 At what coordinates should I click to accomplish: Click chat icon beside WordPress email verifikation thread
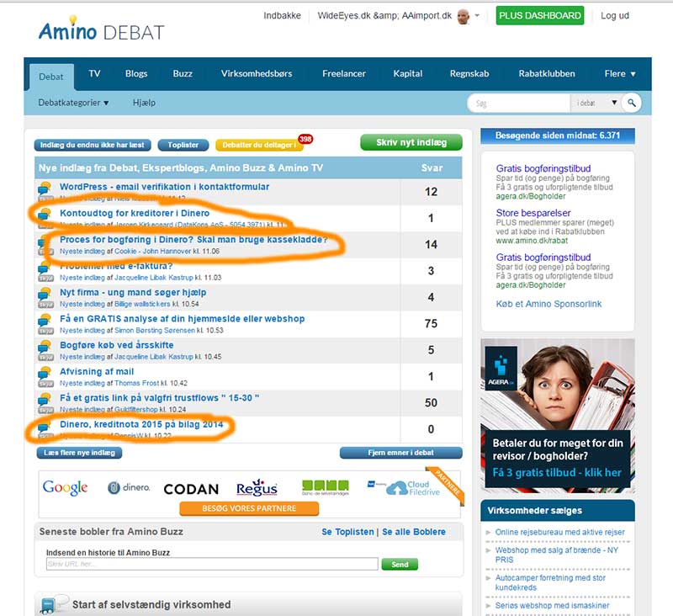(45, 190)
